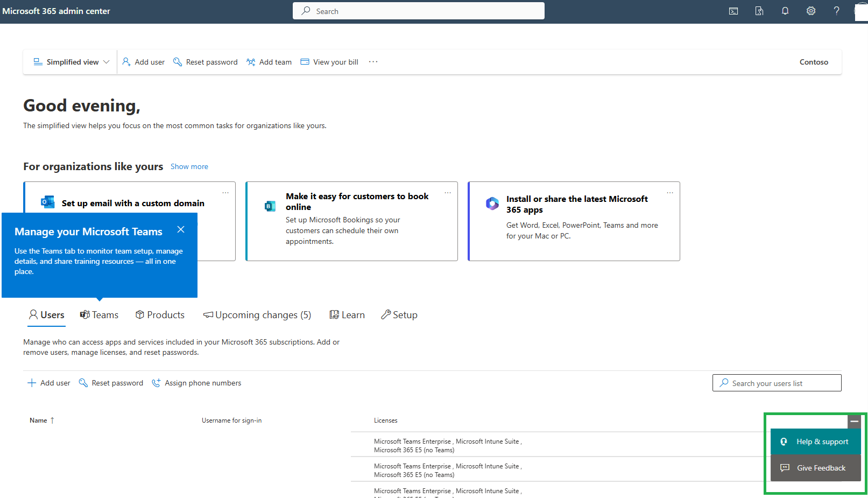The image size is (868, 498).
Task: Expand the Simplified view dropdown
Action: click(x=71, y=62)
